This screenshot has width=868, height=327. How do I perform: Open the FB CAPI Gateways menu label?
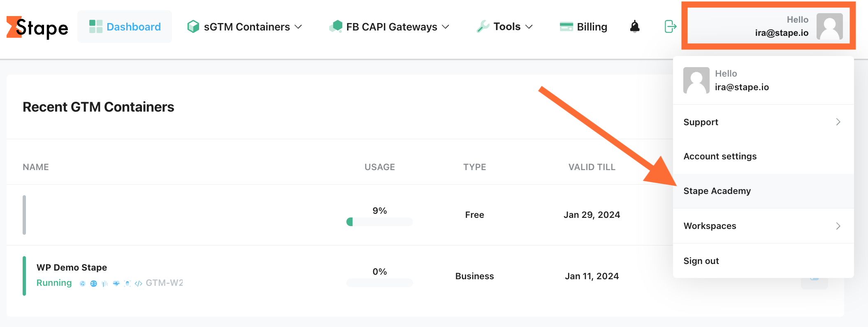coord(392,27)
